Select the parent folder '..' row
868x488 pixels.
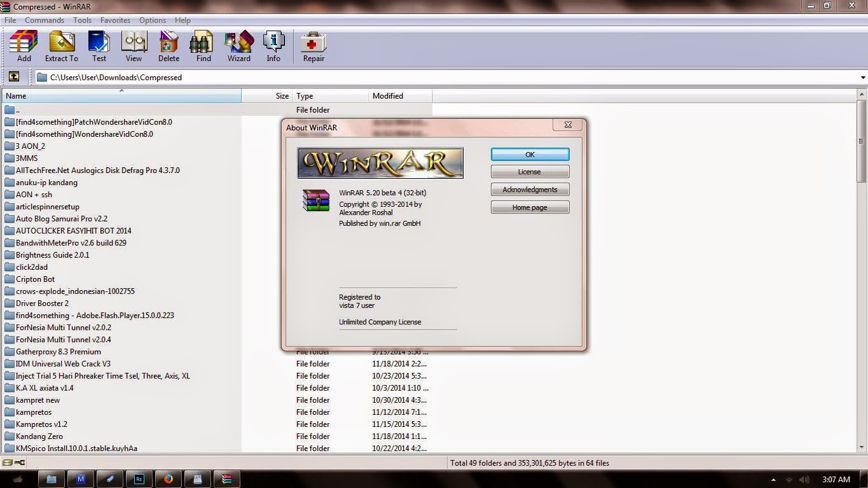click(217, 110)
